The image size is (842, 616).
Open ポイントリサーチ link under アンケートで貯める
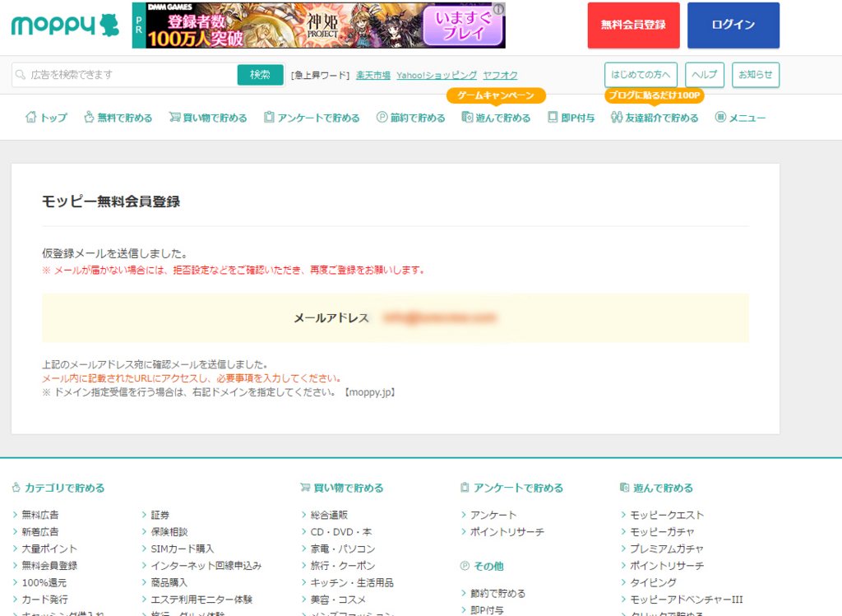[x=507, y=531]
